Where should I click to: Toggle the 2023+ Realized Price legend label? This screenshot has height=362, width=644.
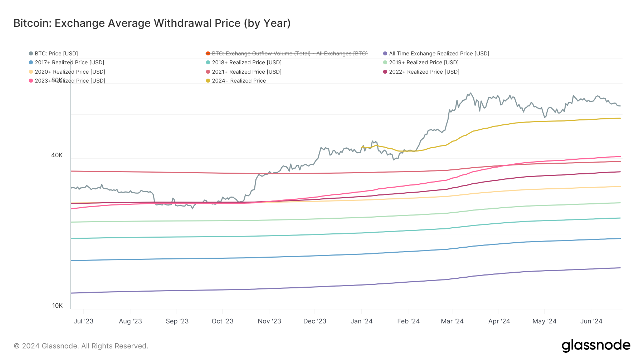click(70, 81)
